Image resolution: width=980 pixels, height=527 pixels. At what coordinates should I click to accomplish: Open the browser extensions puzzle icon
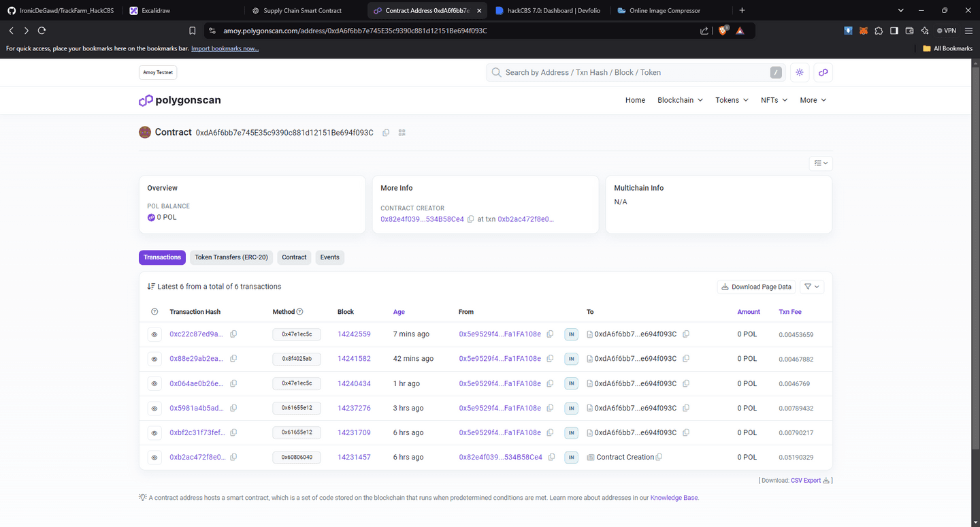tap(879, 31)
